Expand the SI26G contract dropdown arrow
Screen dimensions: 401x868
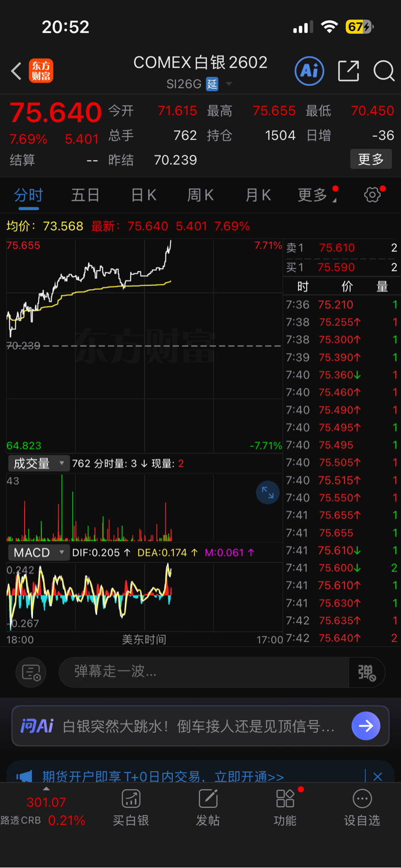pos(229,84)
